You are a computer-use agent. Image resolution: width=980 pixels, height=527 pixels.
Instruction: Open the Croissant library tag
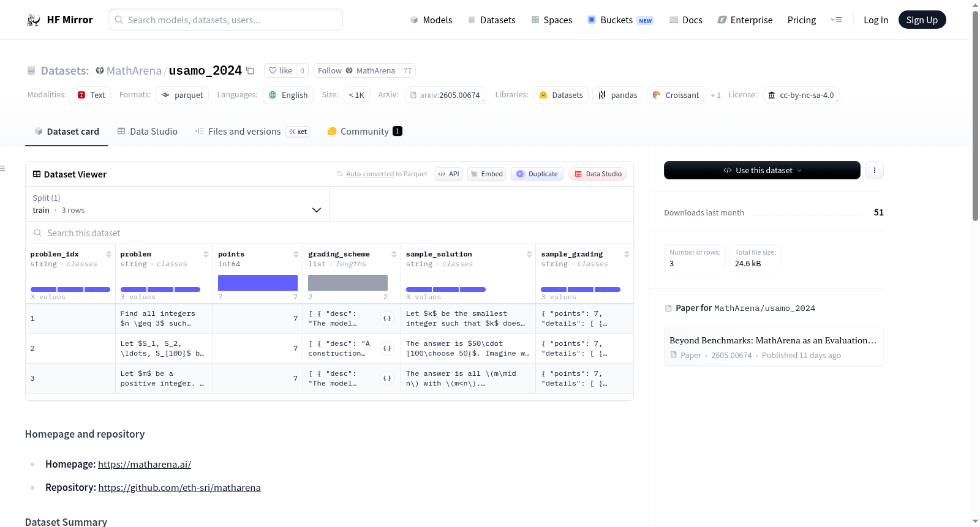coord(676,95)
